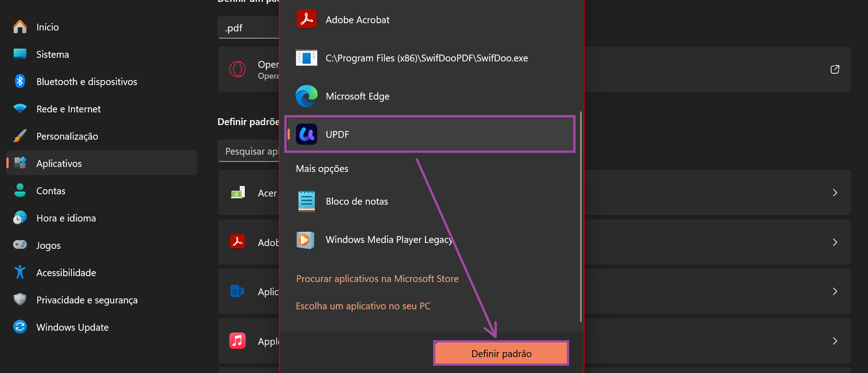Click the Apple Music app icon
This screenshot has width=868, height=373.
[237, 341]
